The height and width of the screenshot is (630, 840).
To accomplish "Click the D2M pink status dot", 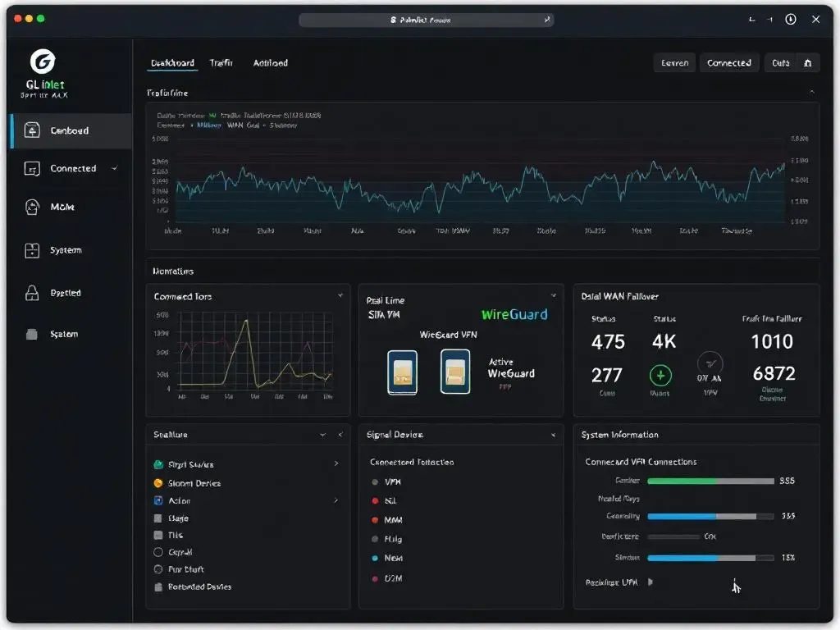I will click(375, 578).
